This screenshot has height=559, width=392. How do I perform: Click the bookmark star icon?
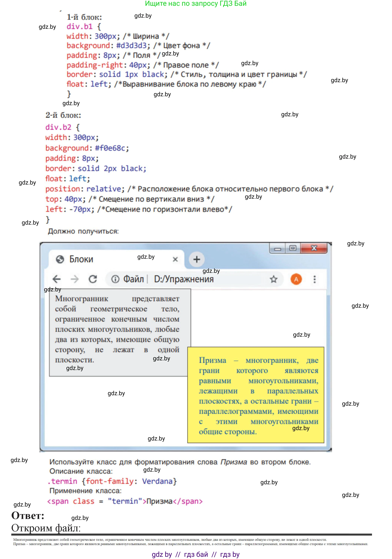coord(274,279)
